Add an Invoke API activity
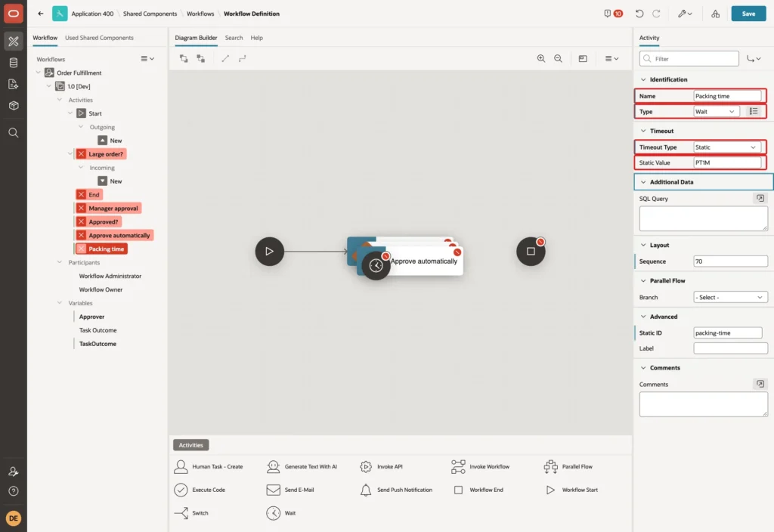The height and width of the screenshot is (532, 774). click(x=381, y=466)
